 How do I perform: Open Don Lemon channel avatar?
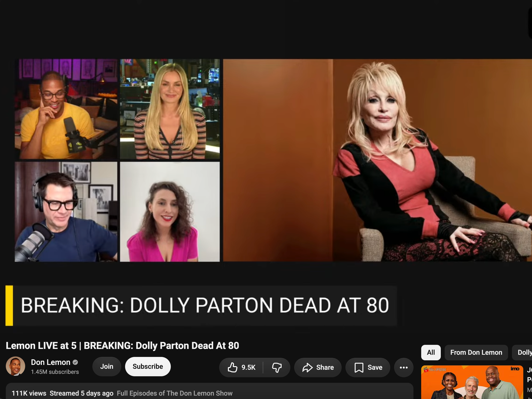[15, 366]
